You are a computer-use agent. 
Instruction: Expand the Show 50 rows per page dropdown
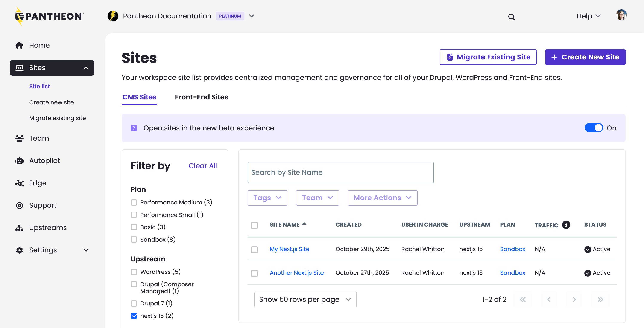pyautogui.click(x=305, y=299)
